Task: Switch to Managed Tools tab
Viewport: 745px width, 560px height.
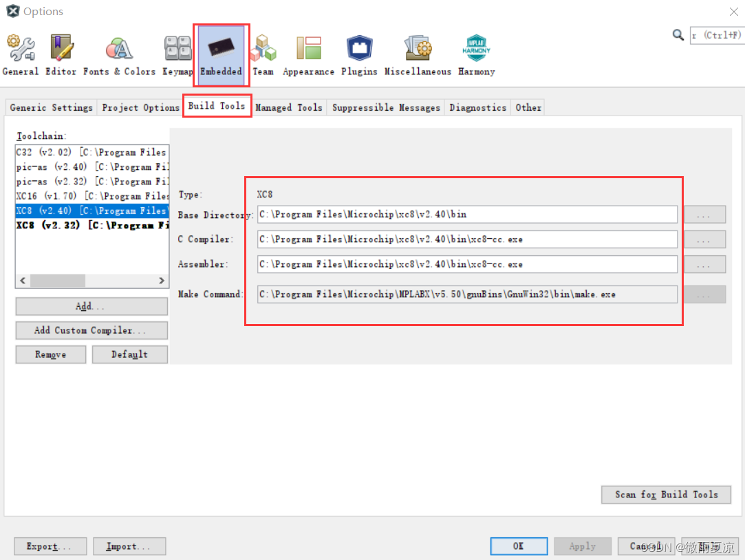Action: click(289, 107)
